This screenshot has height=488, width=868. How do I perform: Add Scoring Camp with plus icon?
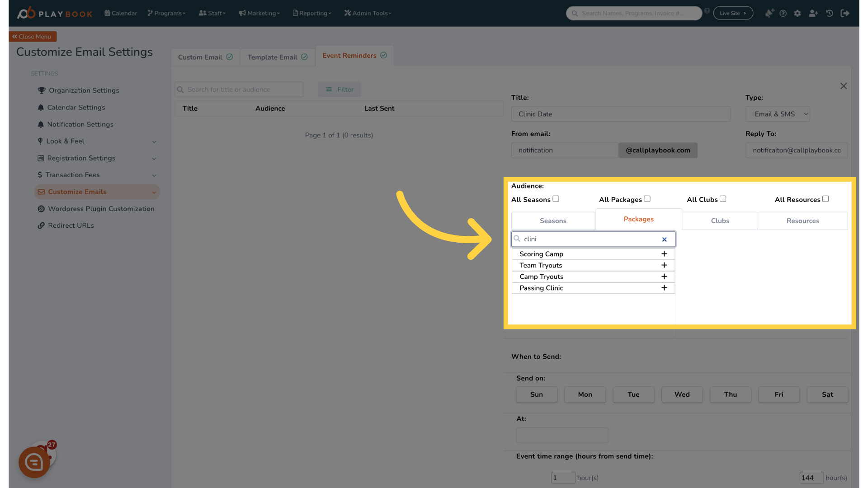click(664, 254)
